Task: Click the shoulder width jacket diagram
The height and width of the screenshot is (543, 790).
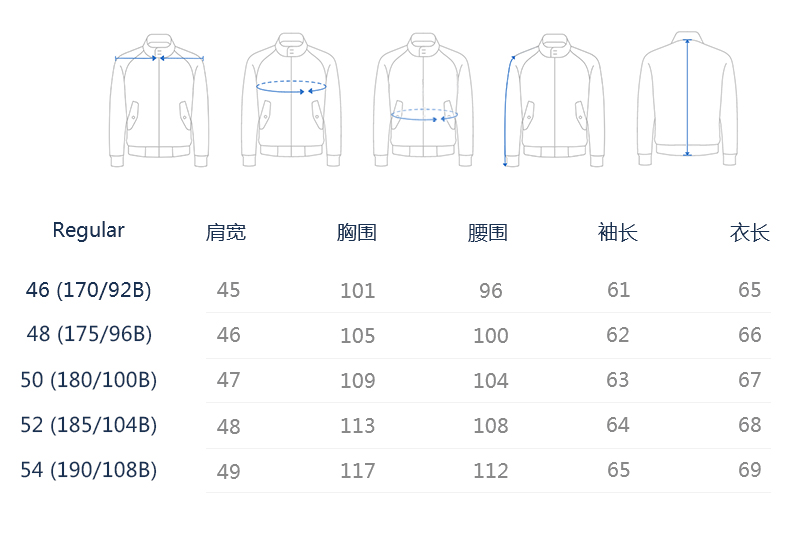Action: [x=159, y=100]
